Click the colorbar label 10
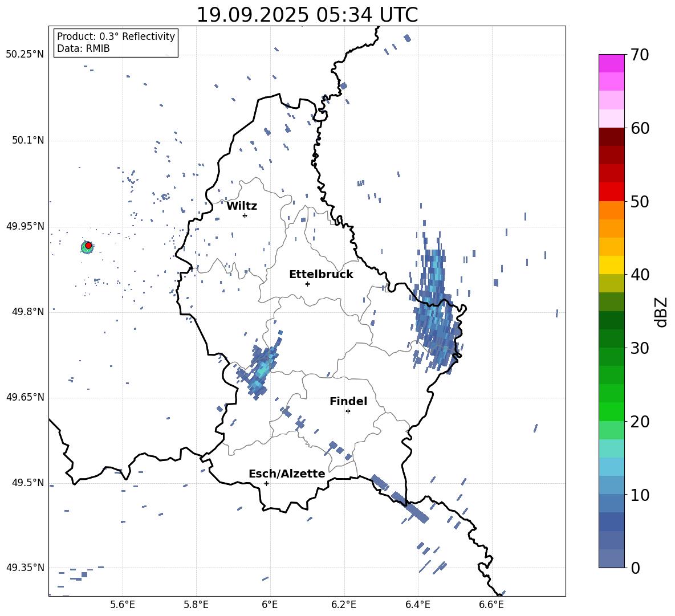This screenshot has width=675, height=616. (x=640, y=495)
